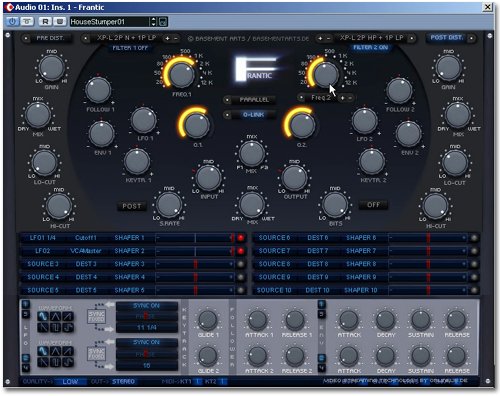Open VCAMaster destination selector
500x396 pixels.
click(86, 251)
